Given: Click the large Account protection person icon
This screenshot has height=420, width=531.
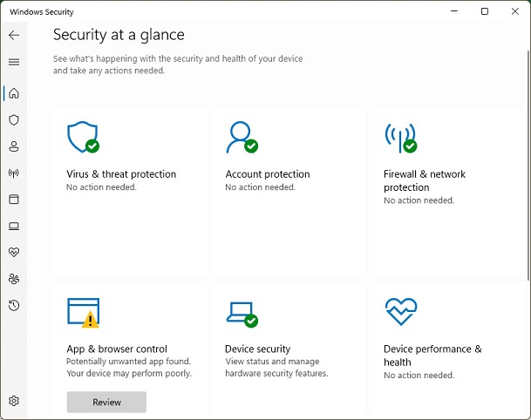Looking at the screenshot, I should (x=242, y=137).
